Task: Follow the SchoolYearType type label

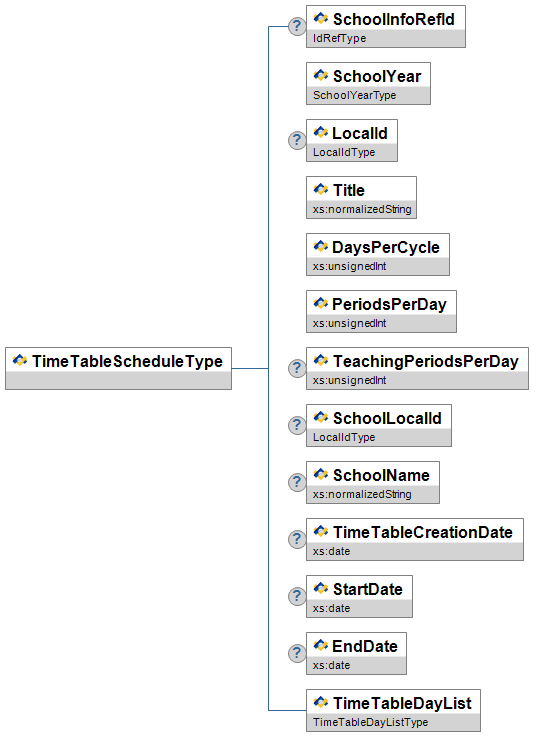Action: click(354, 95)
